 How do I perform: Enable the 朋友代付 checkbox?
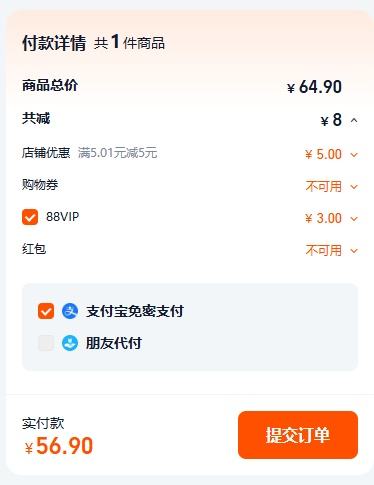tap(46, 343)
